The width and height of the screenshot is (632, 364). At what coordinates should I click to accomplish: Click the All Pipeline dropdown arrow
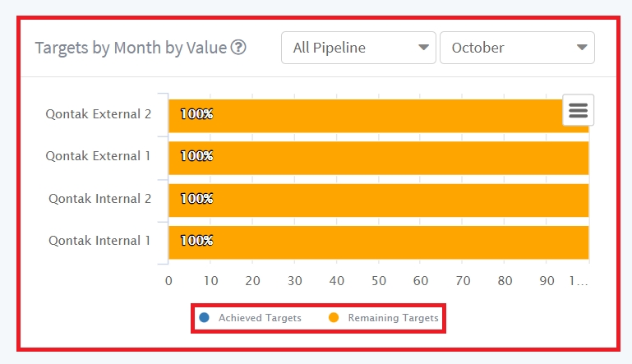coord(423,48)
